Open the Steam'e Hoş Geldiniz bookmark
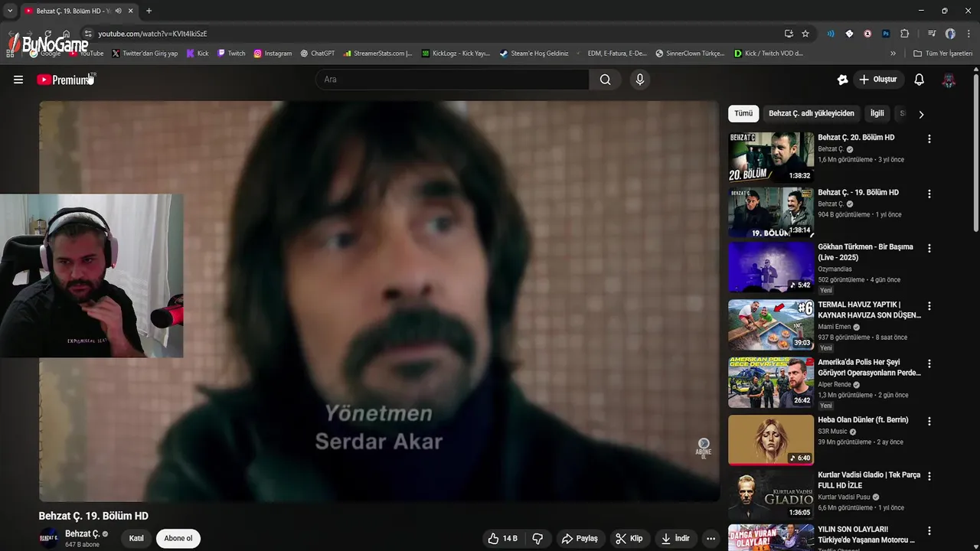The height and width of the screenshot is (551, 980). (x=534, y=54)
